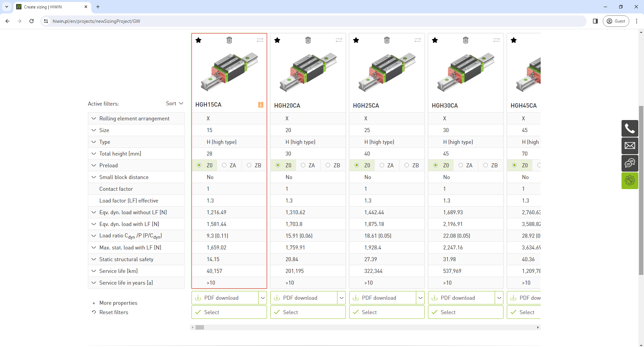This screenshot has height=347, width=644.
Task: Go back using the browser back arrow
Action: coord(7,21)
